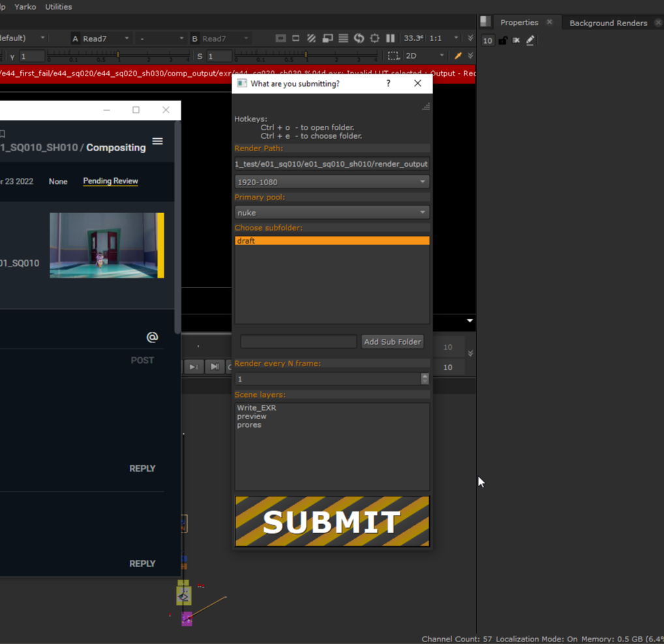The height and width of the screenshot is (644, 664).
Task: Click the Y gamma slider handle
Action: coord(118,55)
